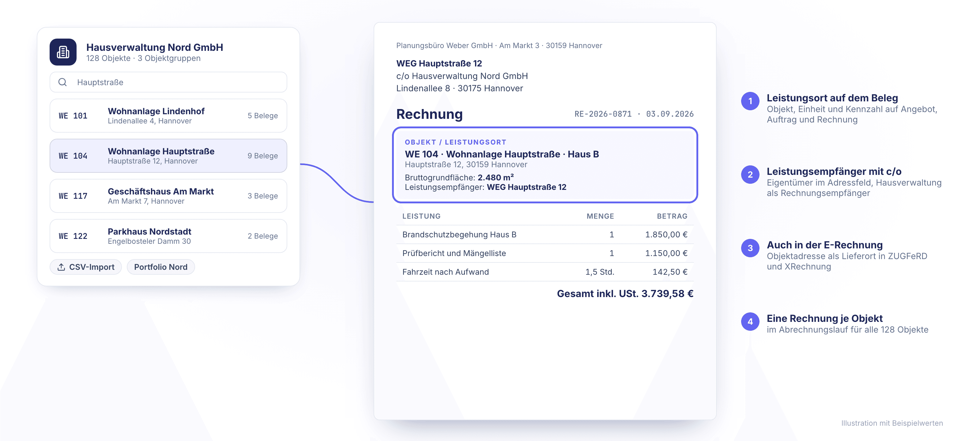The width and height of the screenshot is (980, 441).
Task: Click the 'Prüfbericht und Mängelliste' row
Action: pos(545,253)
